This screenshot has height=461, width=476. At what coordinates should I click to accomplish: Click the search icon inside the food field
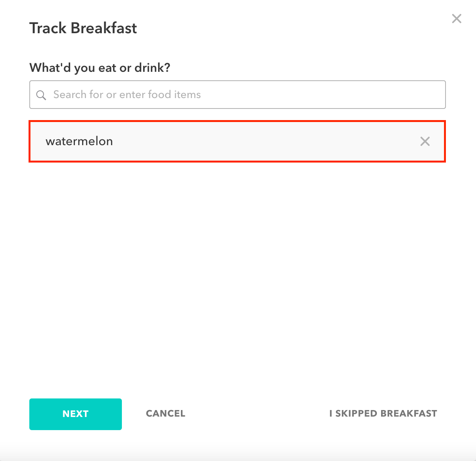click(x=41, y=95)
